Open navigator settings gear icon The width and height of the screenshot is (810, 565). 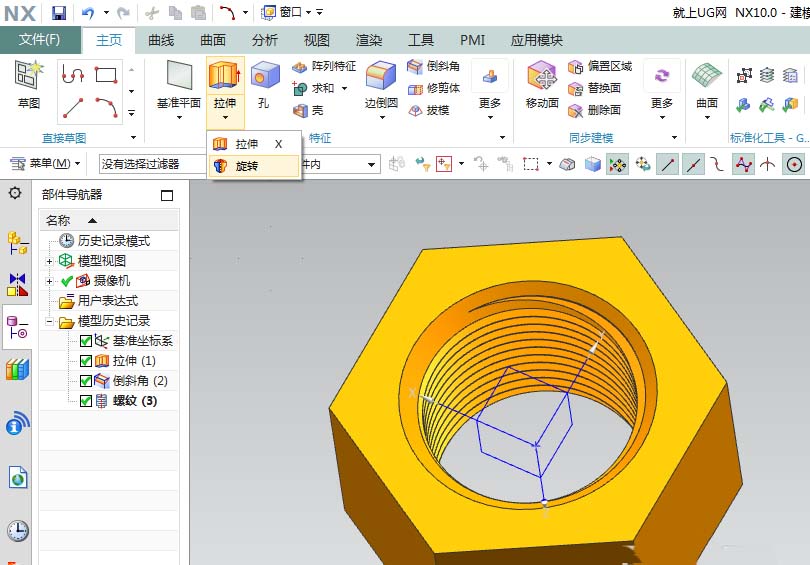(15, 193)
